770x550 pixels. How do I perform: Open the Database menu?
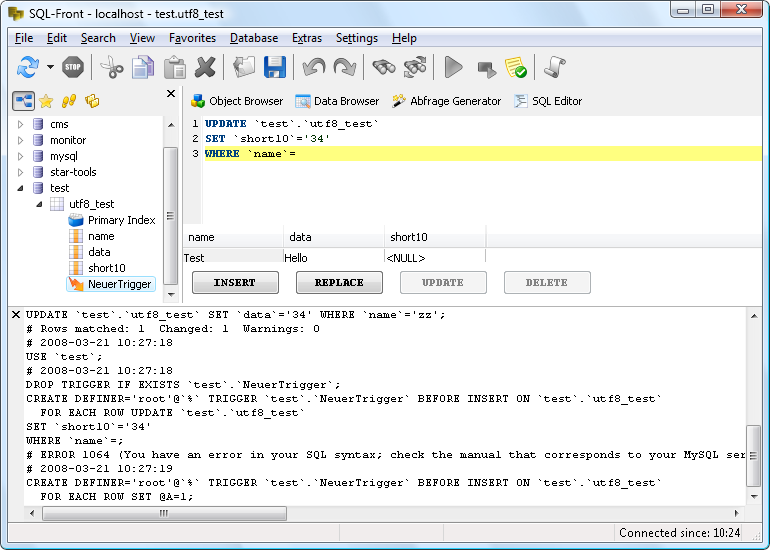click(254, 38)
